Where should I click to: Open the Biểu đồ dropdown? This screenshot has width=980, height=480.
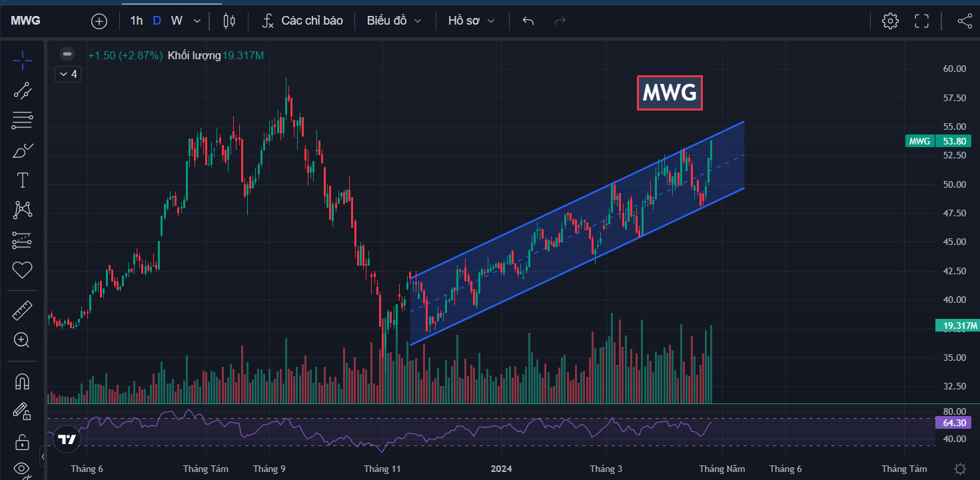coord(394,21)
